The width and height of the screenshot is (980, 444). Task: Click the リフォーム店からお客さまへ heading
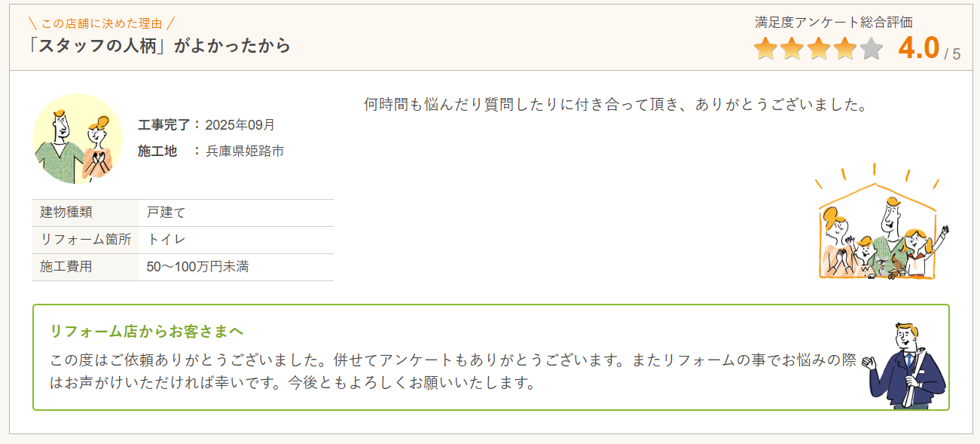146,331
